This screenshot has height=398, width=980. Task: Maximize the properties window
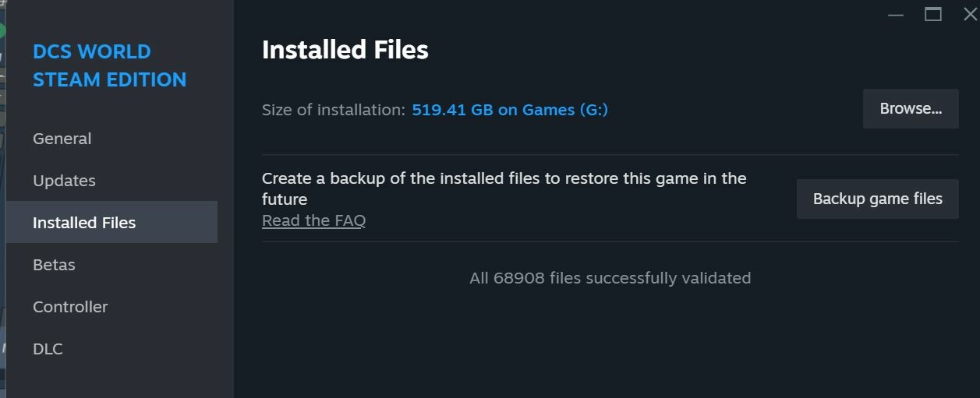pyautogui.click(x=933, y=14)
